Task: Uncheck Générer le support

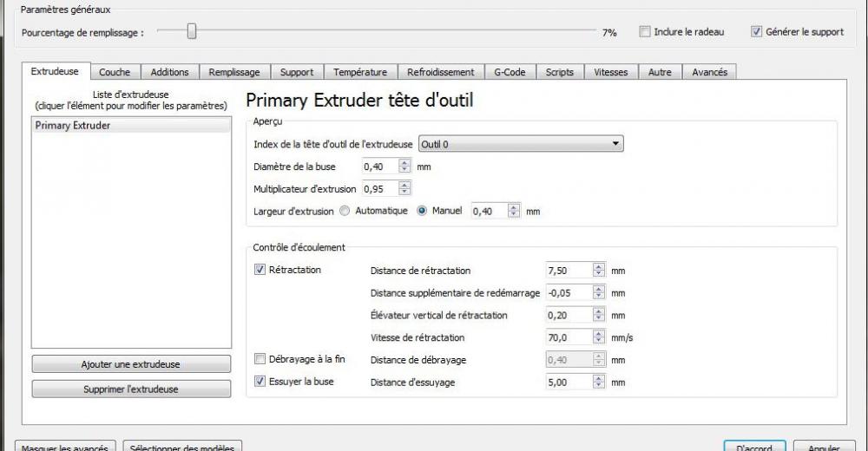Action: pyautogui.click(x=756, y=31)
